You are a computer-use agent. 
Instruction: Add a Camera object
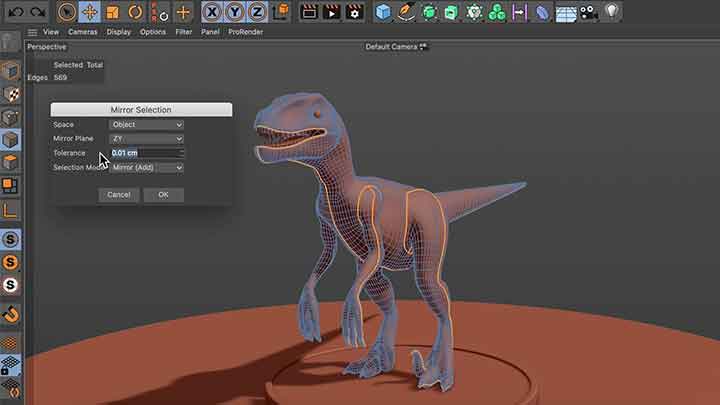pyautogui.click(x=589, y=12)
